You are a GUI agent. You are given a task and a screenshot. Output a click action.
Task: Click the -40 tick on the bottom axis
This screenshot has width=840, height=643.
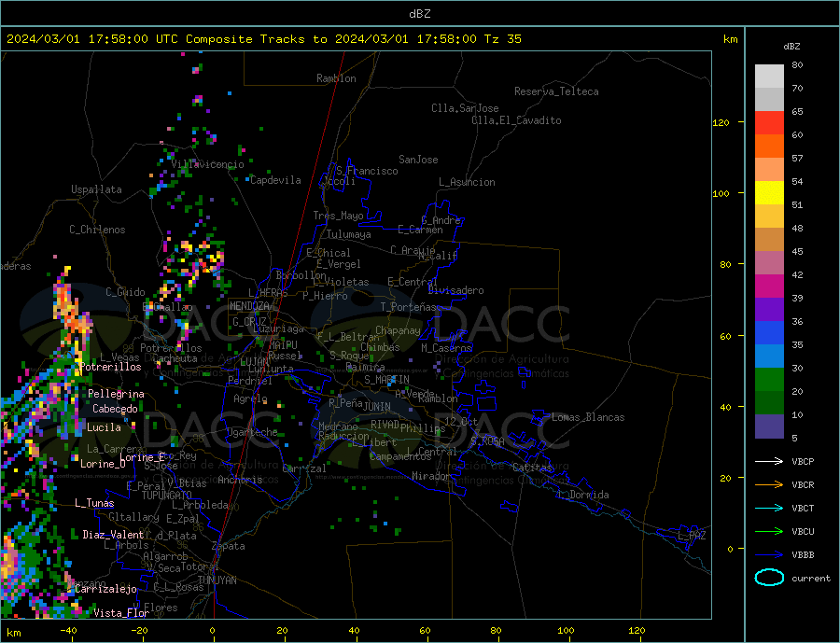pyautogui.click(x=68, y=631)
